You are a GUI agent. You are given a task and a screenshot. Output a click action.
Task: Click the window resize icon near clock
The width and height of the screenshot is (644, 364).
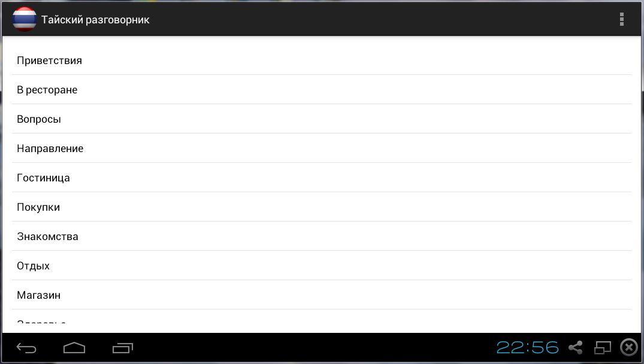603,348
